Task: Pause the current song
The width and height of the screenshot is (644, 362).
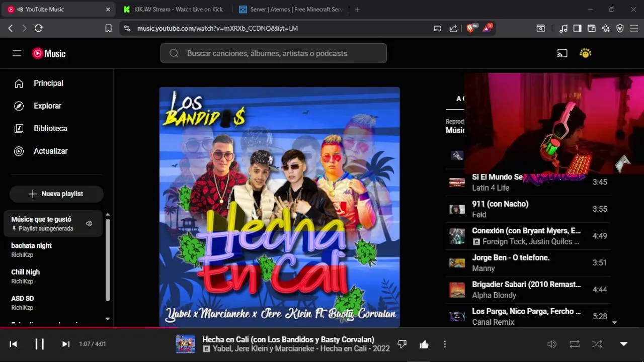Action: (39, 344)
